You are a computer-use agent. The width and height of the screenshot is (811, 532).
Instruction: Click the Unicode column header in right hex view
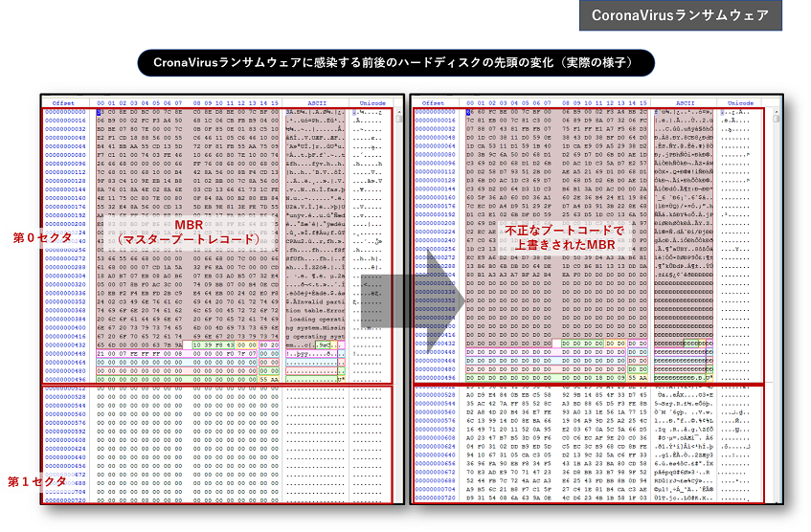740,103
